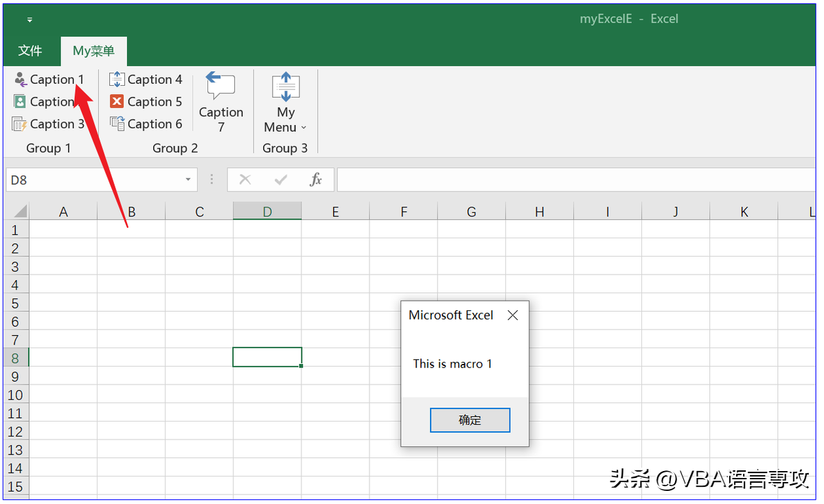The image size is (824, 504).
Task: Click the Select All corner triangle
Action: (x=16, y=211)
